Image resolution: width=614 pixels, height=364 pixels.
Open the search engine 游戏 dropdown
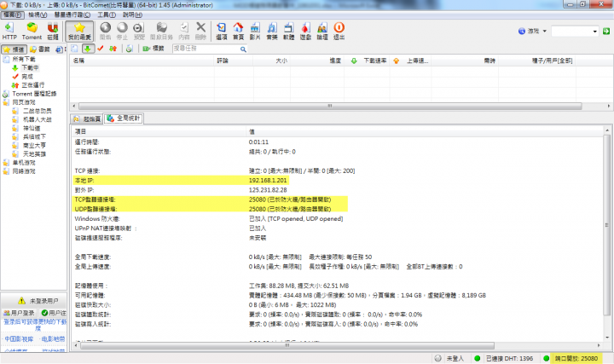point(532,31)
